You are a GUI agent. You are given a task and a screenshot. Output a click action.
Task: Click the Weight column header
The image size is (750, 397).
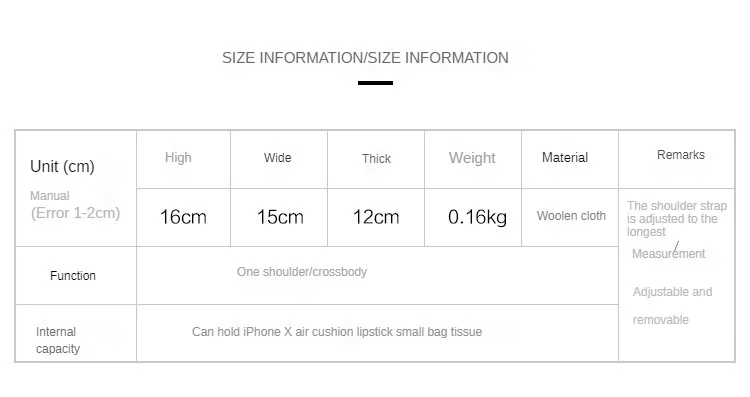[x=472, y=158]
